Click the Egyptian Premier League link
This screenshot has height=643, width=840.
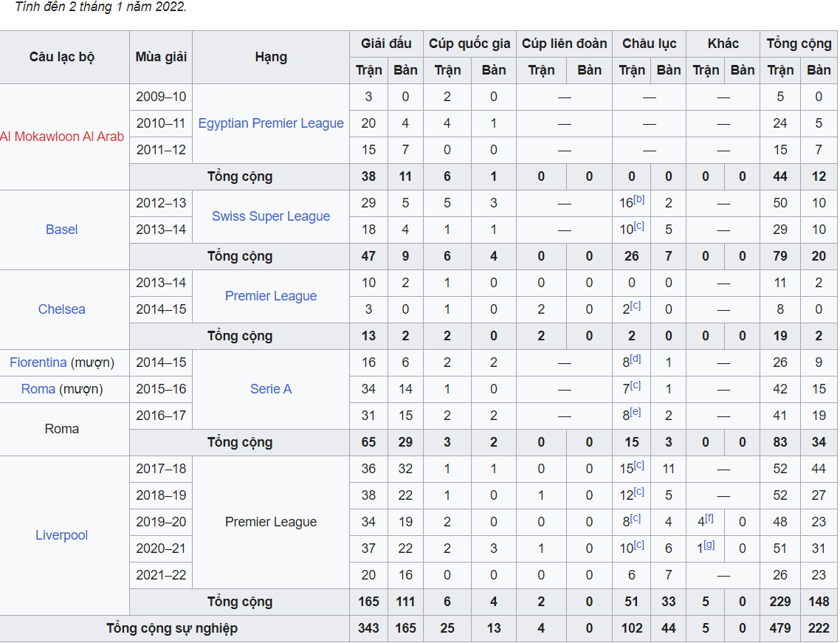[x=271, y=123]
